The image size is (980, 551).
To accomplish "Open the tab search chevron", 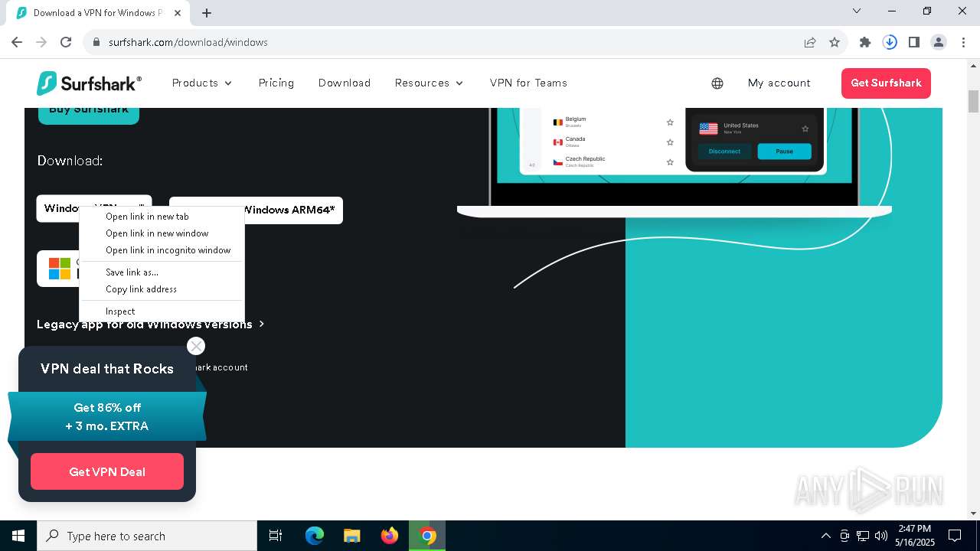I will [857, 11].
